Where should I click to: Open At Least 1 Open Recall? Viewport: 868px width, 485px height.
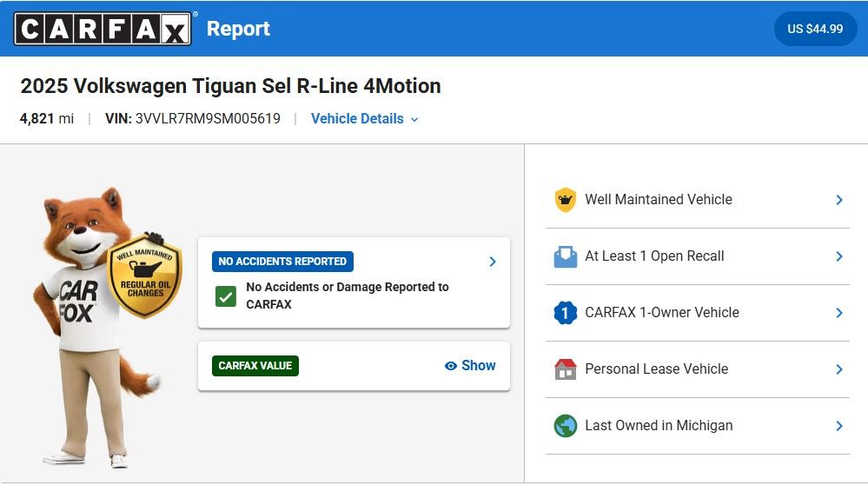point(698,256)
